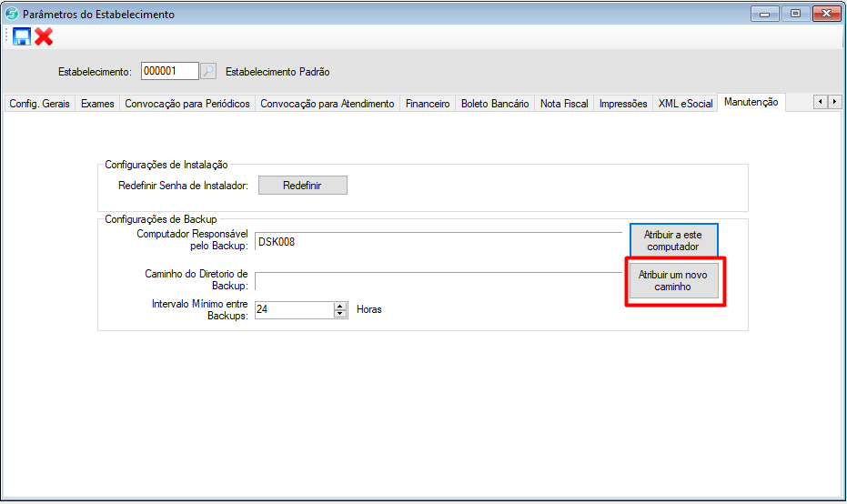Click Atribuir a este computador button
847x504 pixels.
click(673, 240)
